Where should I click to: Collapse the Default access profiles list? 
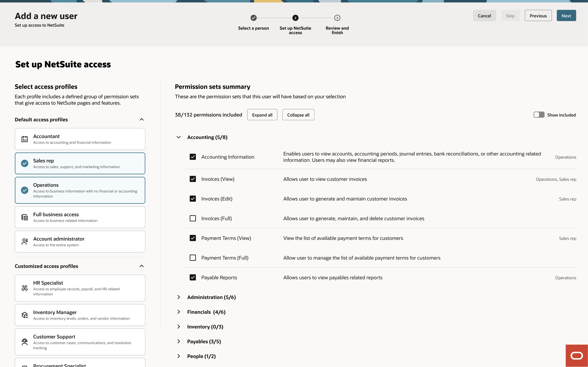point(142,120)
